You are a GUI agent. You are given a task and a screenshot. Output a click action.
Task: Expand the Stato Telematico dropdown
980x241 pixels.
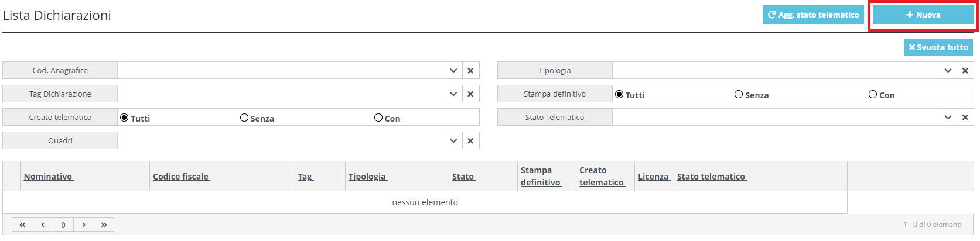pyautogui.click(x=948, y=118)
